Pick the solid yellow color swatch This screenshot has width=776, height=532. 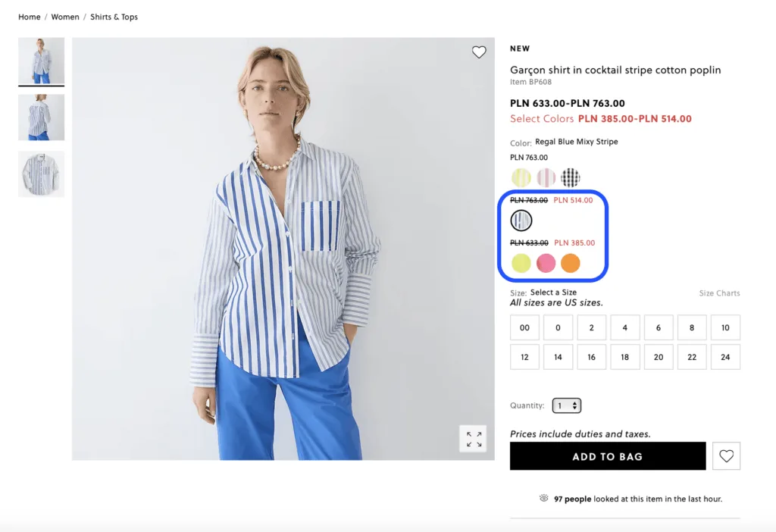pyautogui.click(x=521, y=263)
